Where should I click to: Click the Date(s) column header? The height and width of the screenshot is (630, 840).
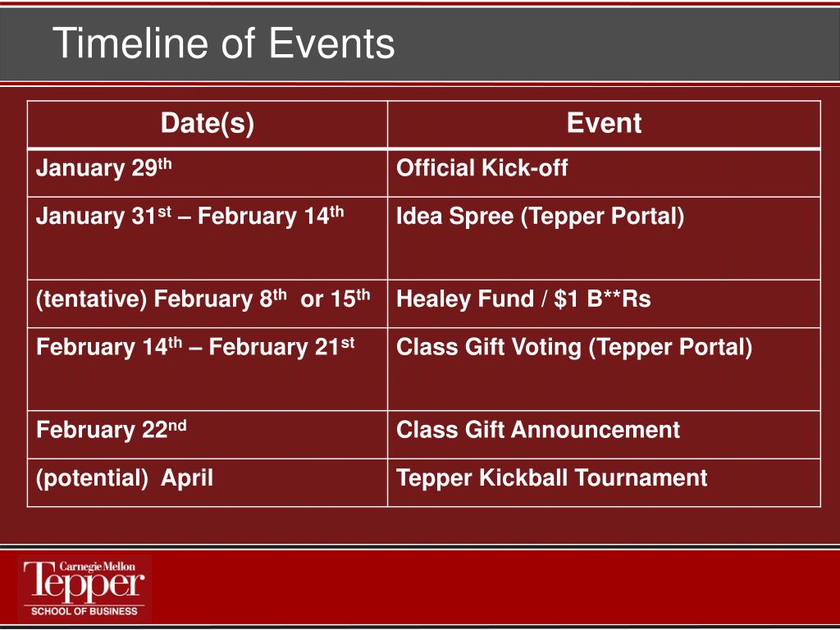[x=208, y=124]
